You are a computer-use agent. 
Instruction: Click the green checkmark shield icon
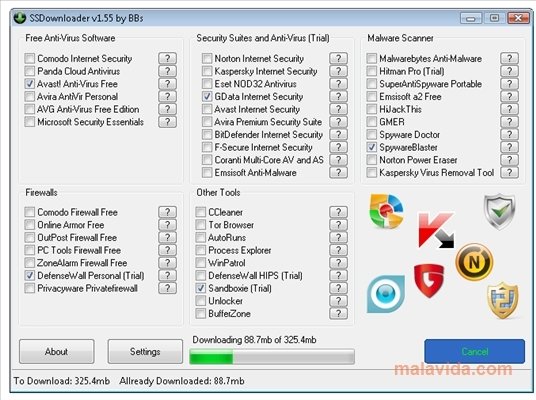(499, 211)
